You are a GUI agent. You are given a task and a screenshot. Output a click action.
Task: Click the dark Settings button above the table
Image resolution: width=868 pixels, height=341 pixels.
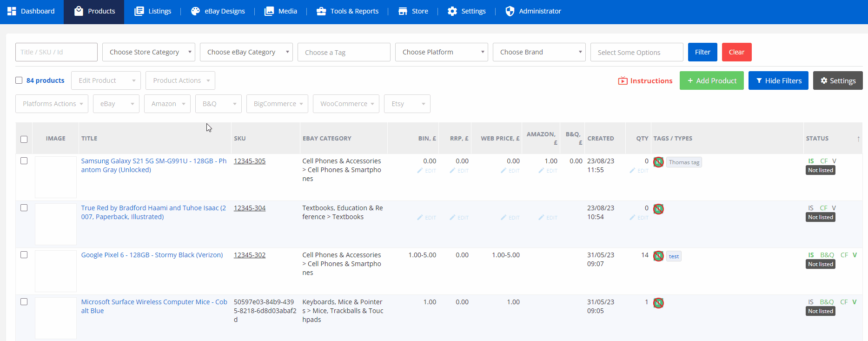[x=838, y=80]
